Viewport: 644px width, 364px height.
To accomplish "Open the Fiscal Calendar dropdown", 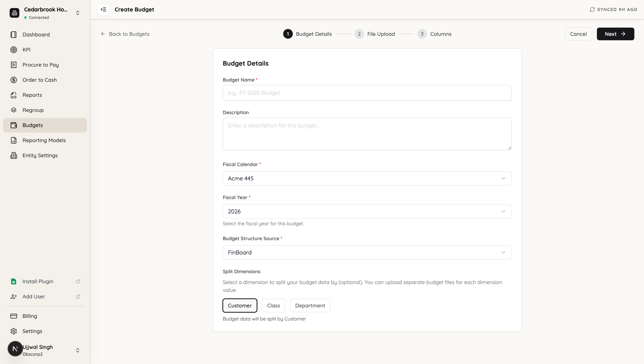I will coord(367,178).
